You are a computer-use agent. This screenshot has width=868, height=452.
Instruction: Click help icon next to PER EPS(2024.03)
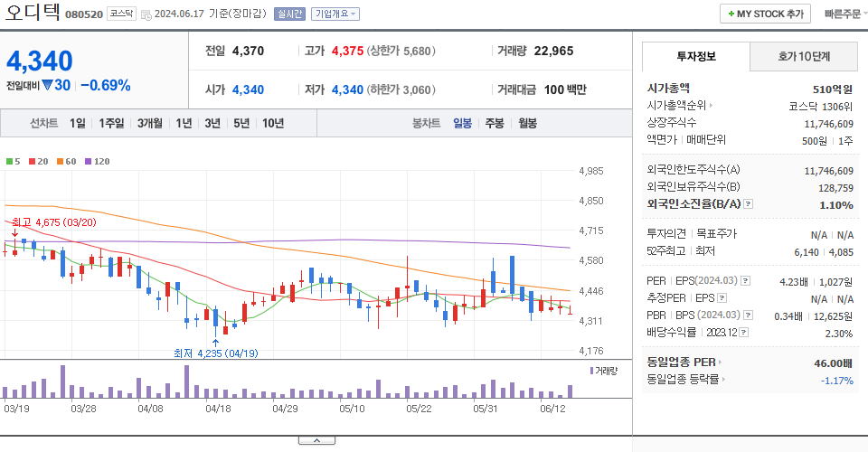pyautogui.click(x=746, y=281)
